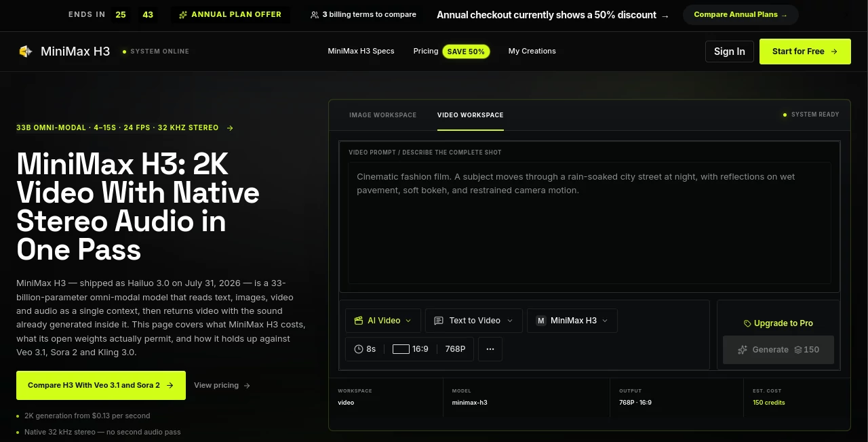The image size is (868, 442).
Task: Change the 16:9 aspect ratio setting
Action: click(410, 349)
